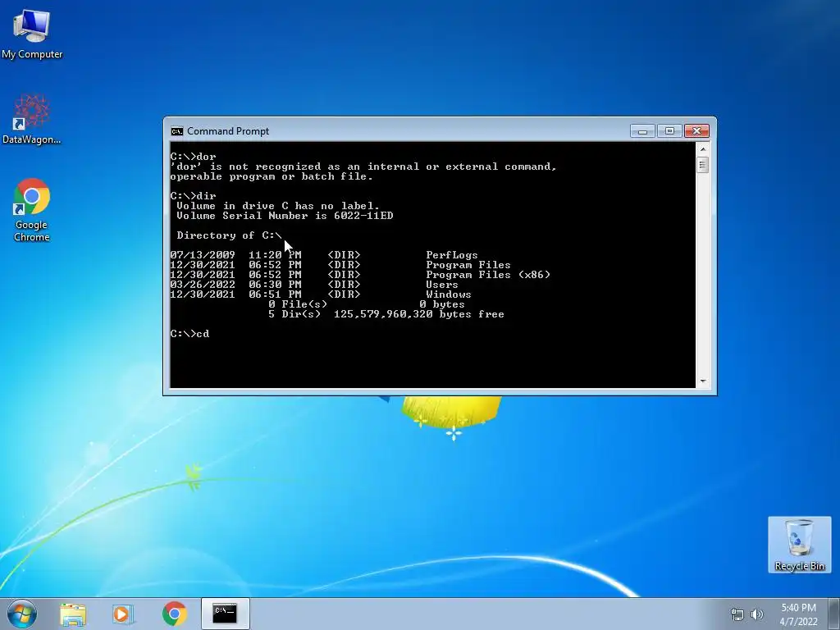Click 'Volume in drive C has no label.'
This screenshot has height=630, width=840.
pyautogui.click(x=278, y=206)
